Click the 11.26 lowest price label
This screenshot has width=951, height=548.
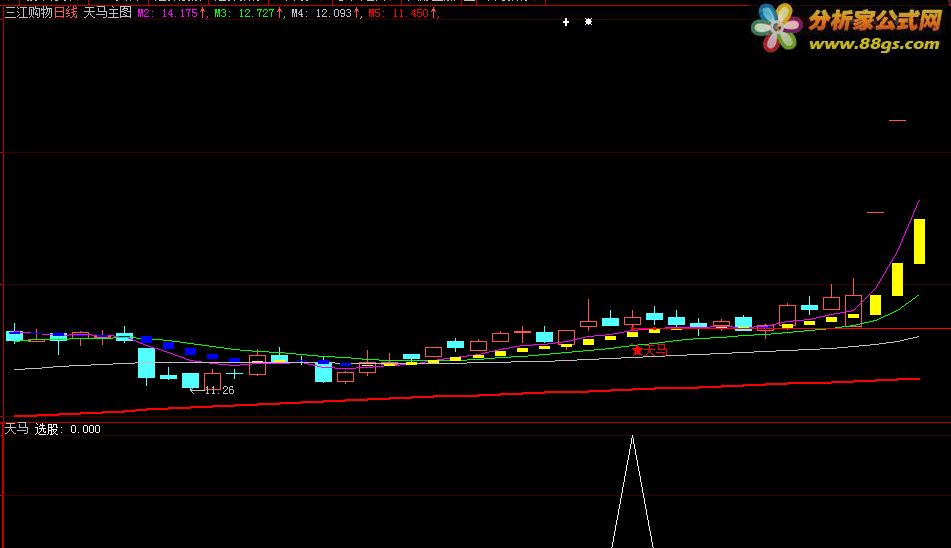click(x=219, y=390)
